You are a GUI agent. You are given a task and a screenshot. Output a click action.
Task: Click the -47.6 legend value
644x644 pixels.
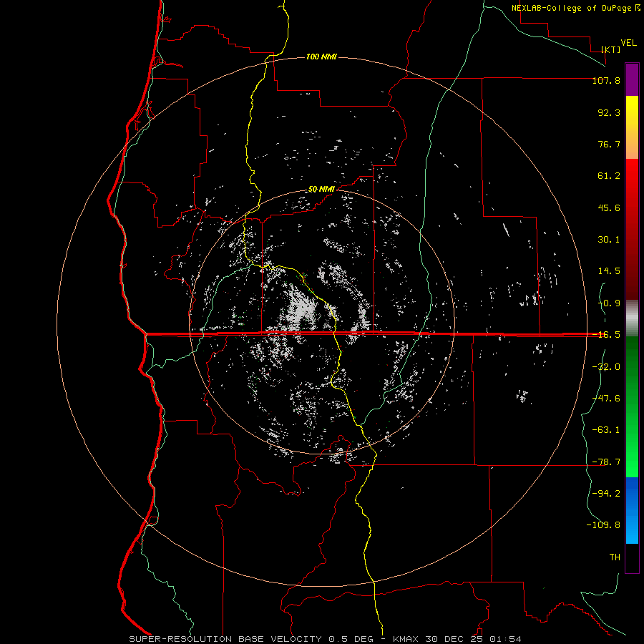pyautogui.click(x=606, y=399)
